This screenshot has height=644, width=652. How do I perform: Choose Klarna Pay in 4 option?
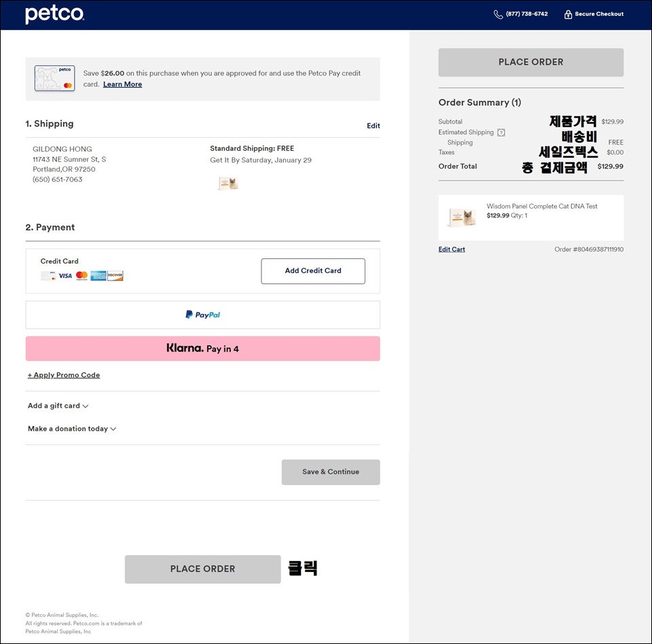(x=202, y=348)
